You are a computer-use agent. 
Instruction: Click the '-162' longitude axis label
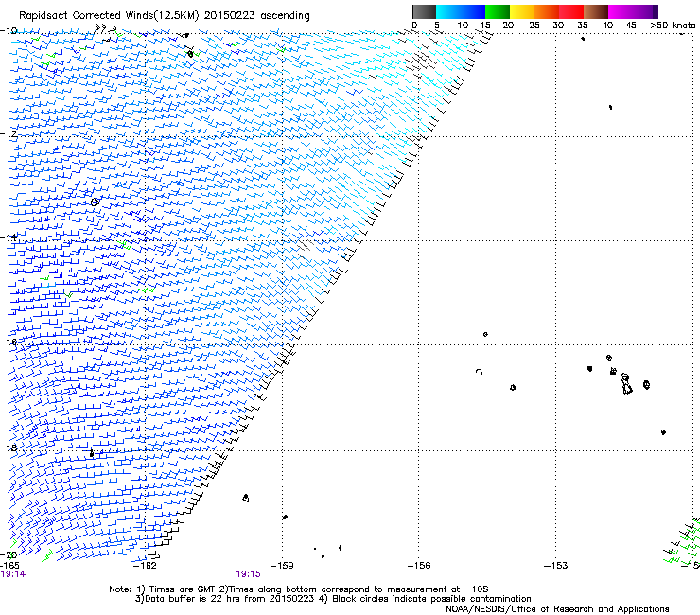point(145,566)
